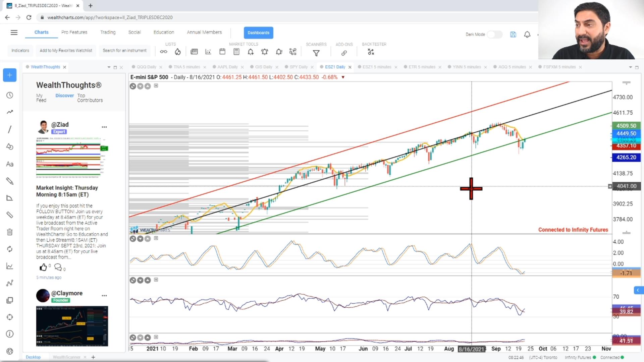Click the ringing alarm bell icon
This screenshot has width=644, height=362.
click(x=265, y=52)
